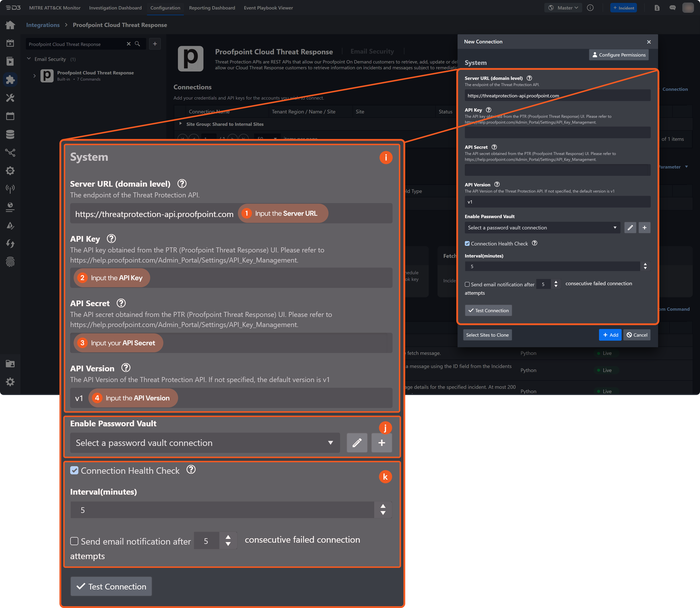Open the database stack sidebar icon

(10, 134)
